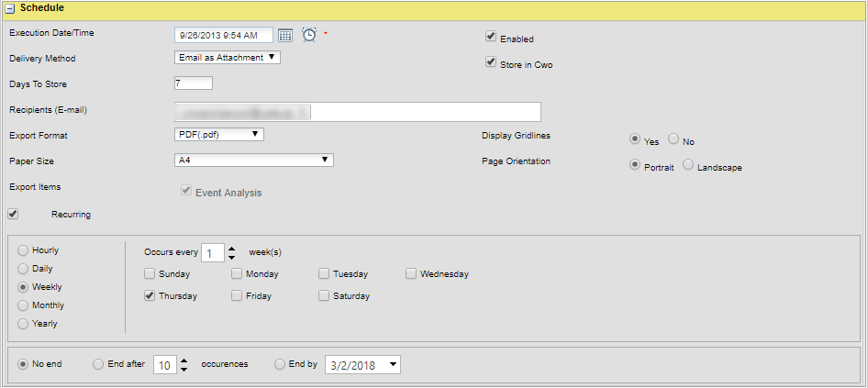
Task: Click the Days To Store field
Action: point(194,83)
